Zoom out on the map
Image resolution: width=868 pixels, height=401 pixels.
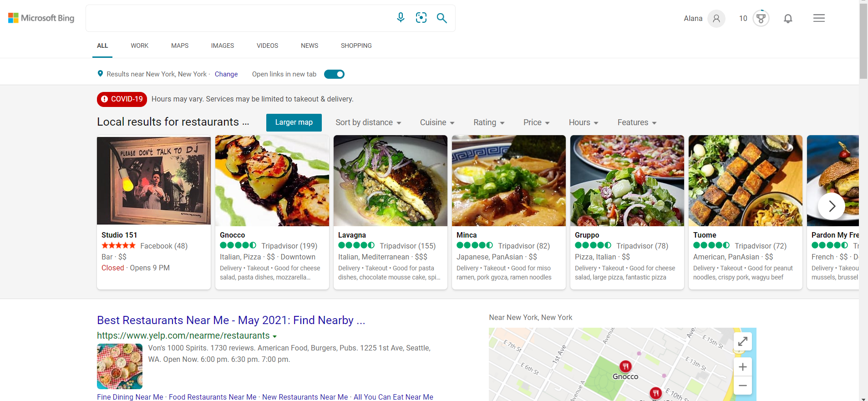click(x=742, y=386)
